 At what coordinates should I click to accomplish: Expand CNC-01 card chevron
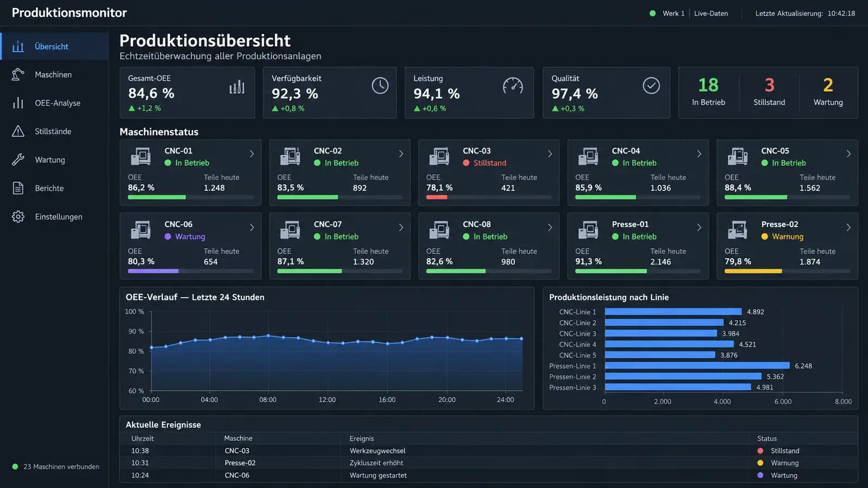(252, 154)
